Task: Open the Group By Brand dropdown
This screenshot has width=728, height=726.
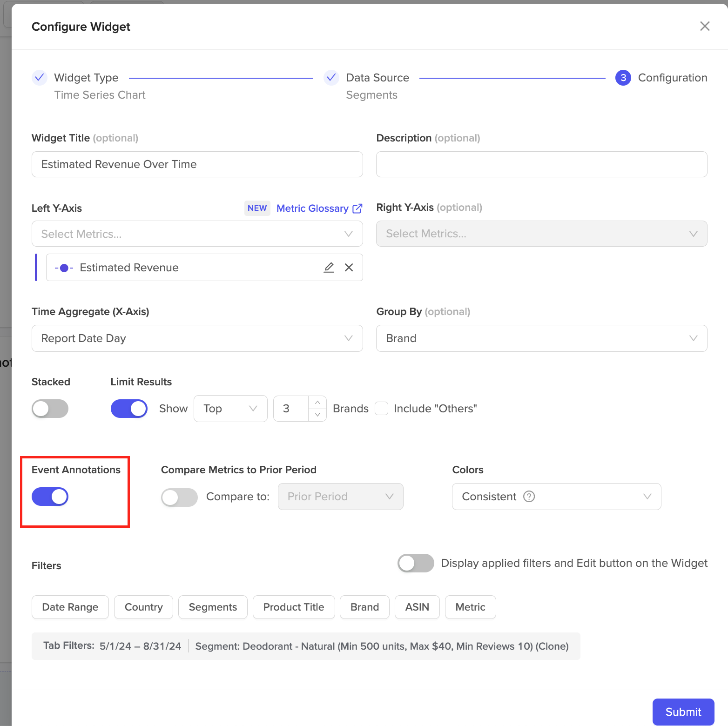Action: (542, 338)
